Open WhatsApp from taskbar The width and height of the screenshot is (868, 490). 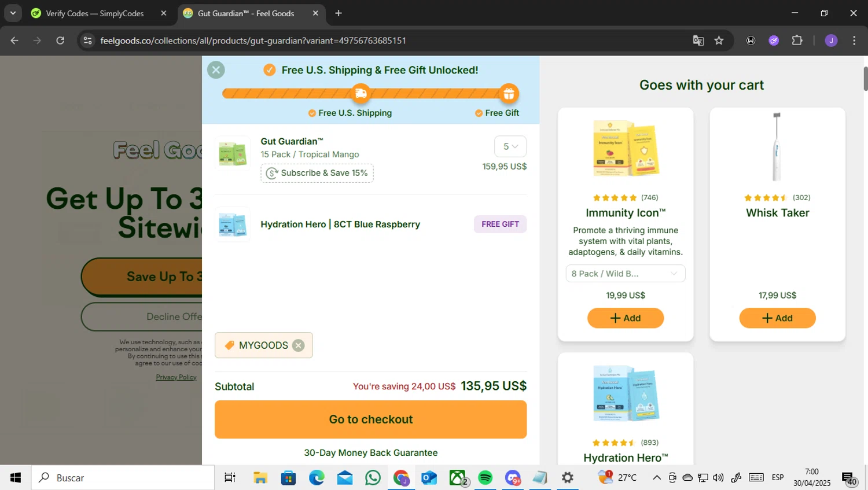pyautogui.click(x=373, y=478)
